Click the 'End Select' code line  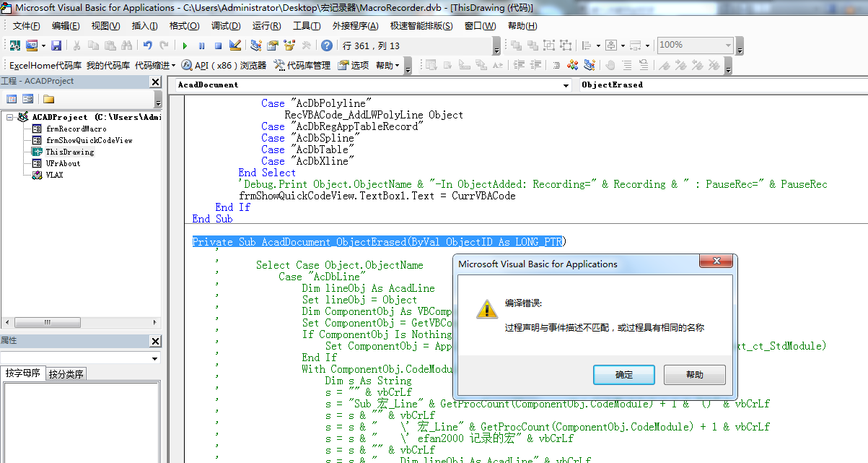coord(267,173)
